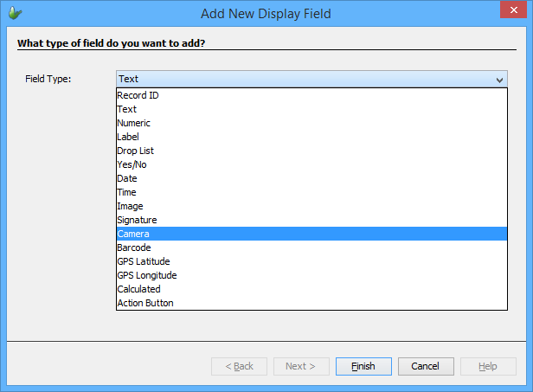Pick GPS Longitude field type
This screenshot has height=392, width=533.
click(x=146, y=275)
